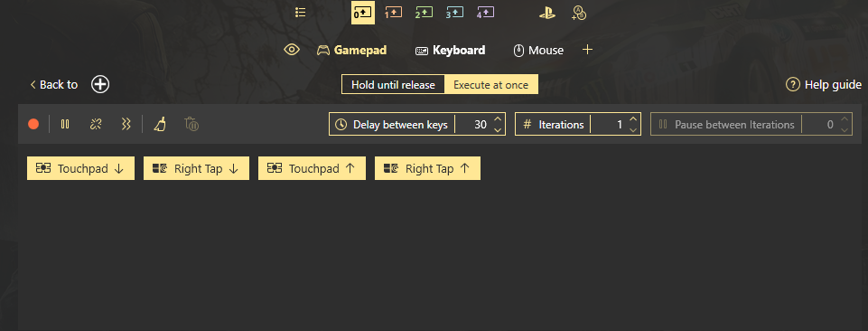Select the first Touchpad down key block
The width and height of the screenshot is (868, 331).
click(80, 168)
